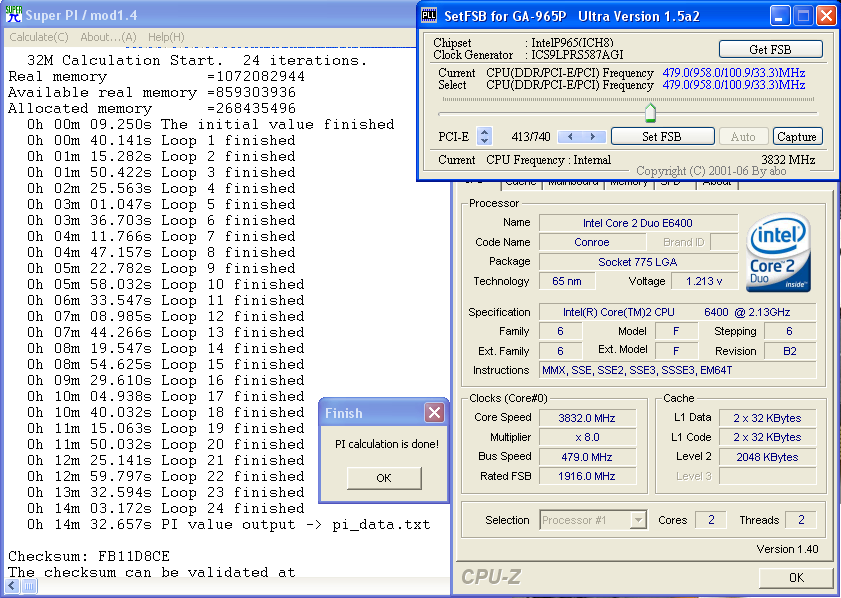Click the Loop 24 finished line

coord(166,508)
